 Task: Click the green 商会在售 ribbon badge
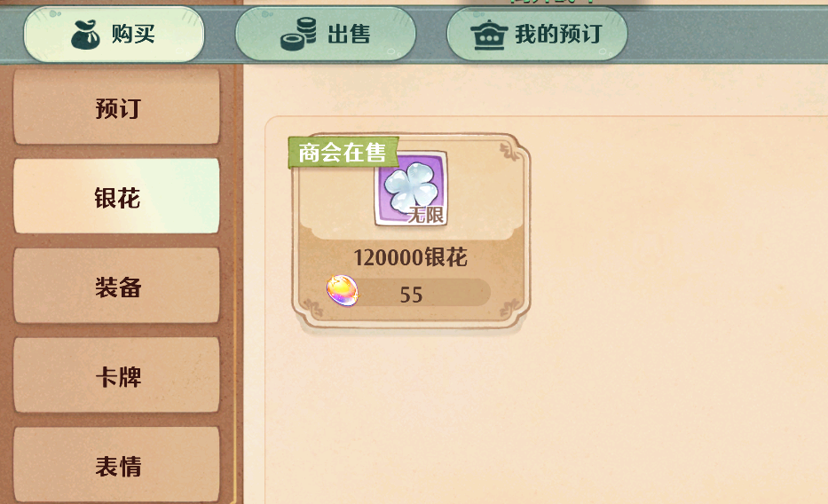point(343,153)
